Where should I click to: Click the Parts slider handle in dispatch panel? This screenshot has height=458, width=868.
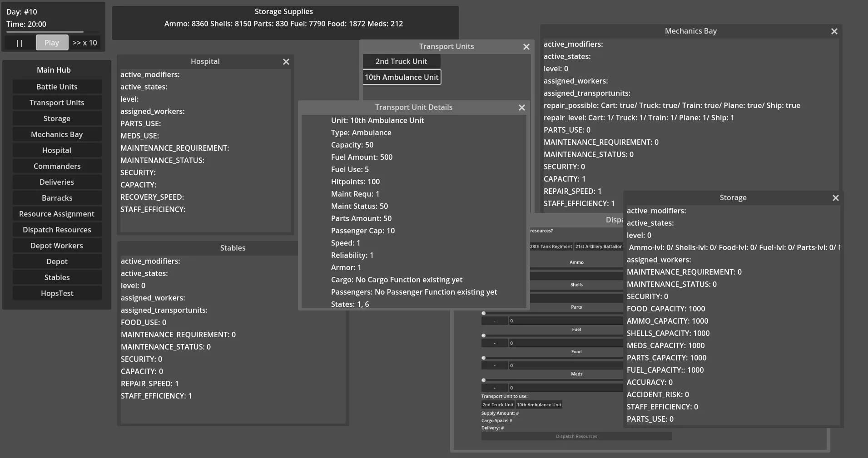point(484,313)
